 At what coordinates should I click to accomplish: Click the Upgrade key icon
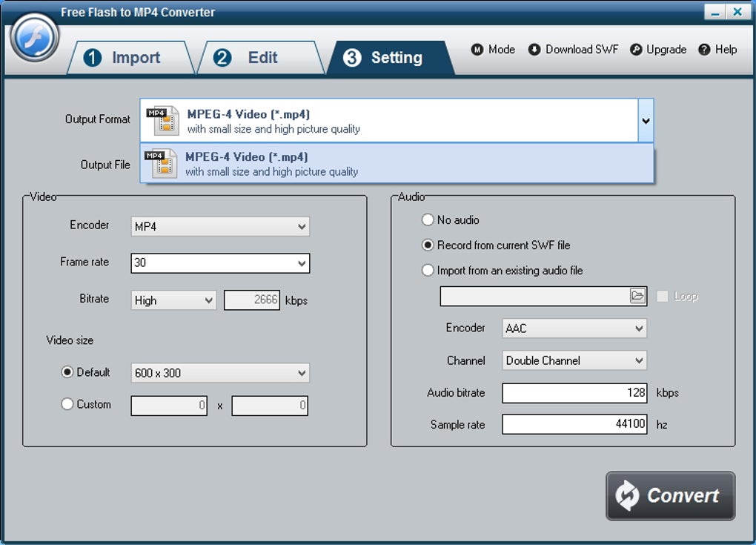[x=636, y=50]
